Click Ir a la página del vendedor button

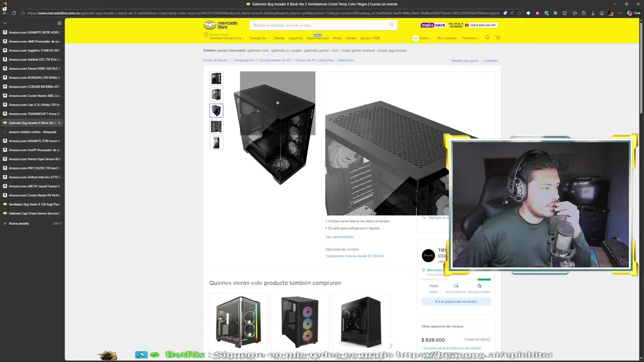456,302
